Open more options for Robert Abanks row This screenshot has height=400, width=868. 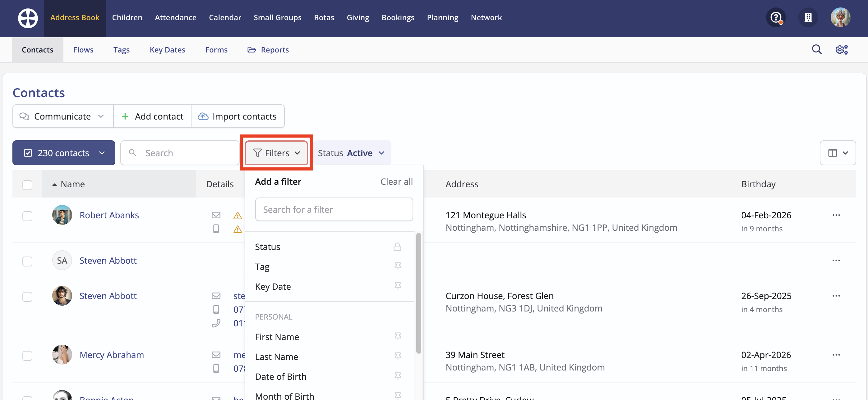[836, 215]
